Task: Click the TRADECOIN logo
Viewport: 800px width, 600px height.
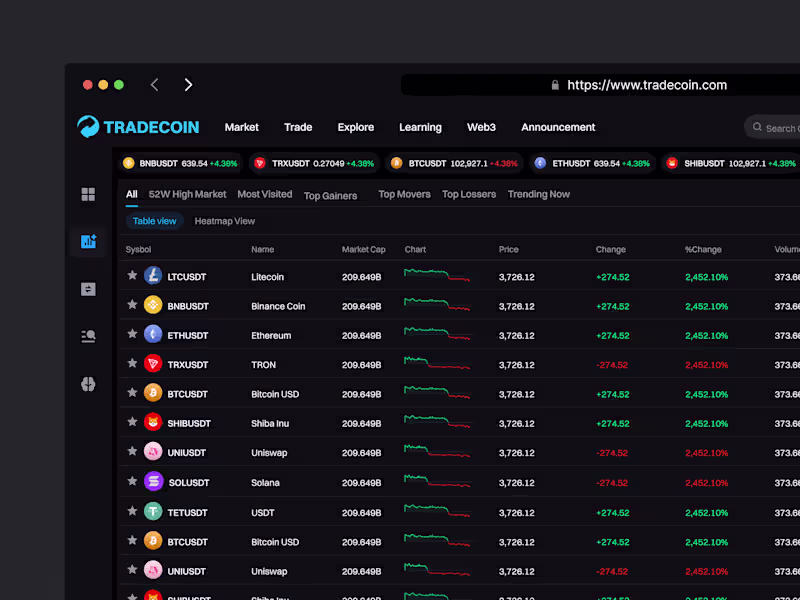Action: pos(138,127)
